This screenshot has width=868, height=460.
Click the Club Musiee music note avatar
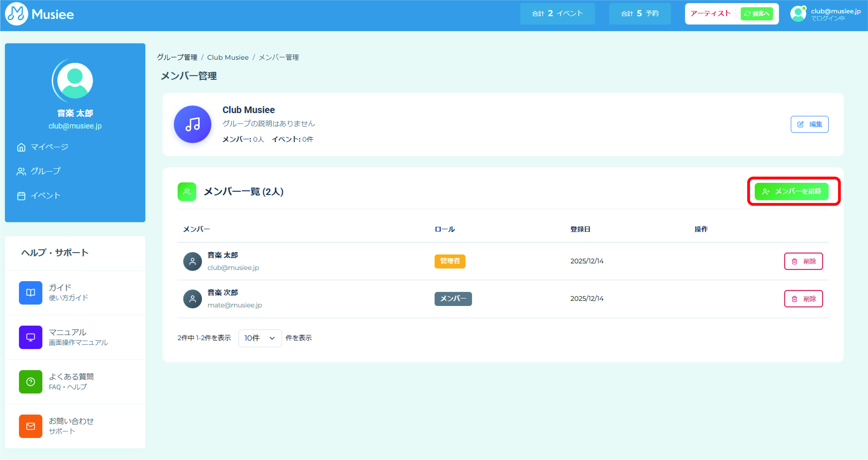192,124
